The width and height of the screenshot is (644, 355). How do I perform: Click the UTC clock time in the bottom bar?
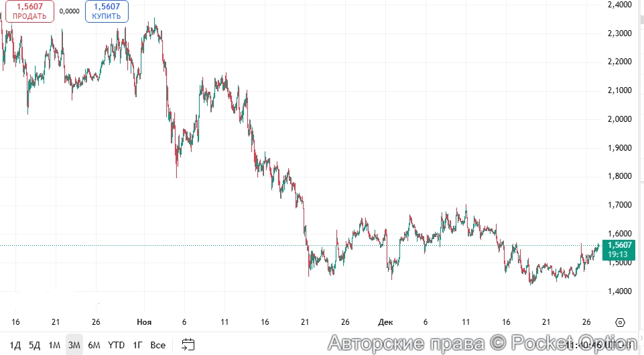point(598,345)
